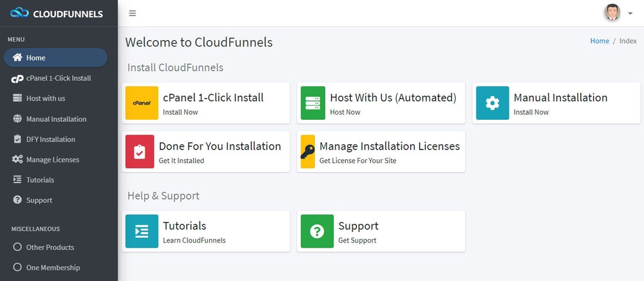Click Install Now under Manual Installation card

[x=531, y=111]
